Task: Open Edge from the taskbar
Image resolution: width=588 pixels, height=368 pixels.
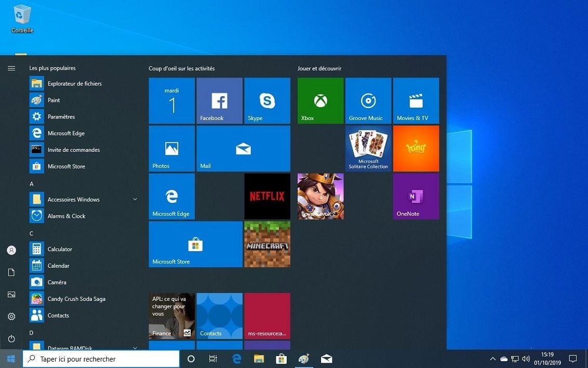Action: (x=236, y=359)
